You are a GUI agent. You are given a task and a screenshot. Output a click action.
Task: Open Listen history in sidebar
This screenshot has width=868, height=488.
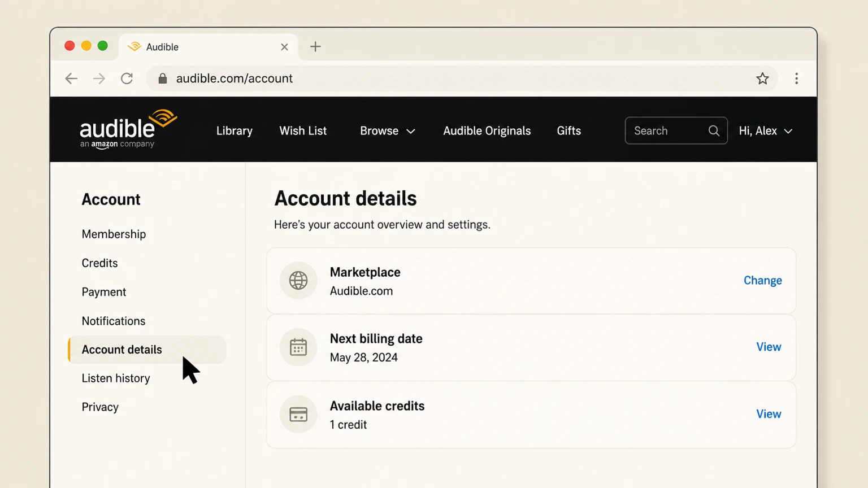pos(115,378)
